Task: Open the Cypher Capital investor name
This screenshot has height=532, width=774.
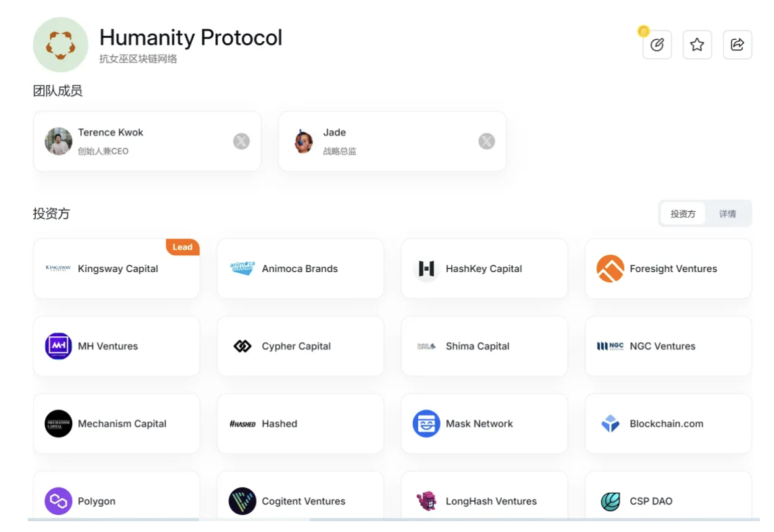Action: (296, 346)
